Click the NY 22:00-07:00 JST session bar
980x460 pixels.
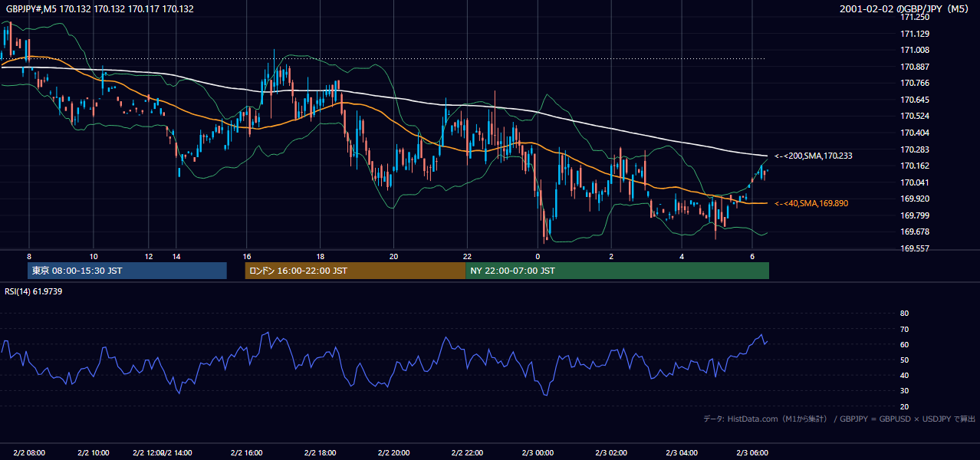617,271
